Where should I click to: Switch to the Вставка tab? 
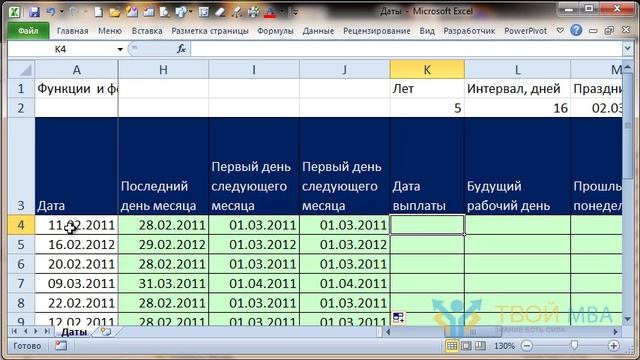(147, 31)
